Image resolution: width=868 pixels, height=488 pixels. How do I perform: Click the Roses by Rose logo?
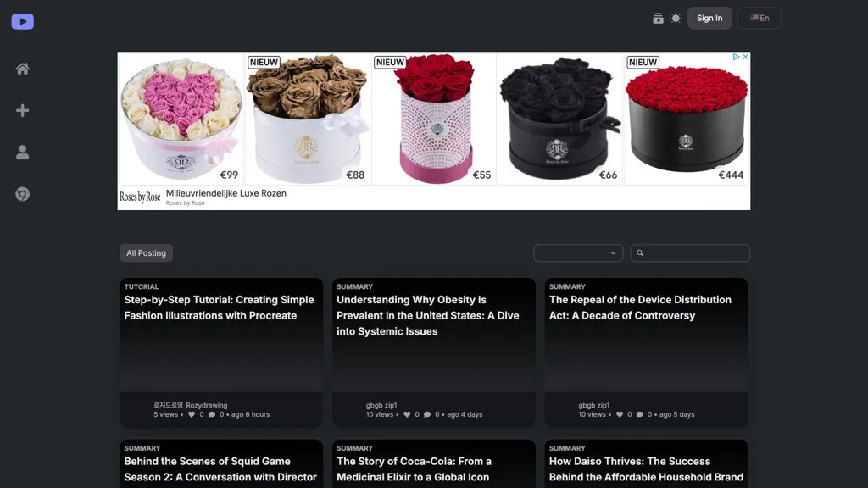140,197
